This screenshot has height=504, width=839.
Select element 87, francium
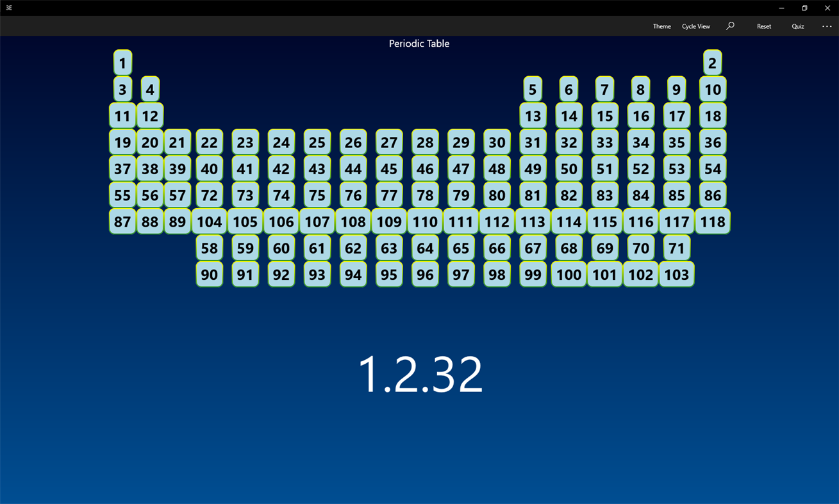coord(122,221)
